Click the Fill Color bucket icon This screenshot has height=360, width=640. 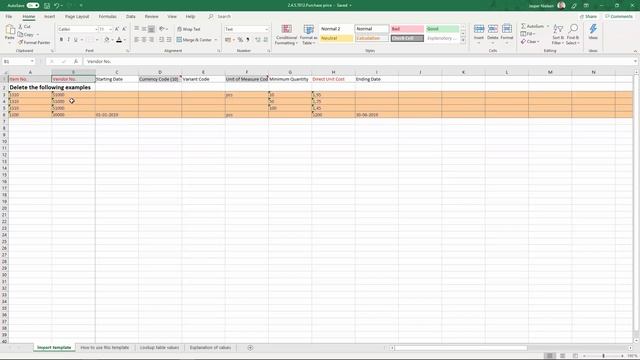[x=107, y=40]
